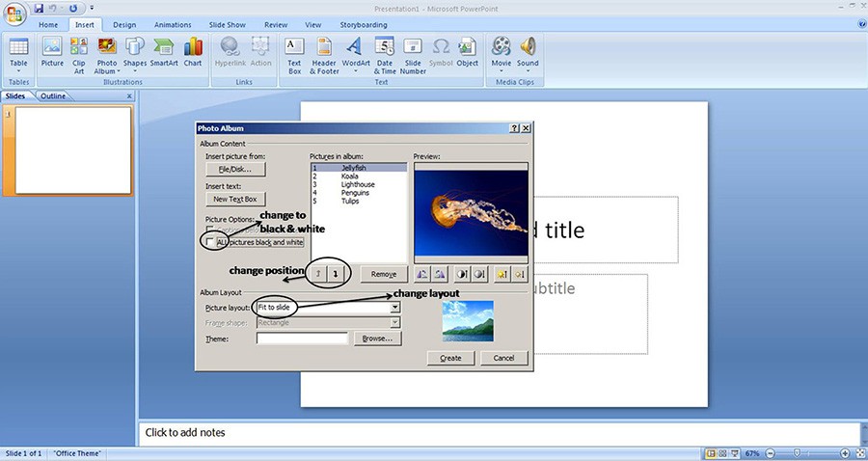
Task: Open the Shapes dropdown gallery
Action: [135, 51]
